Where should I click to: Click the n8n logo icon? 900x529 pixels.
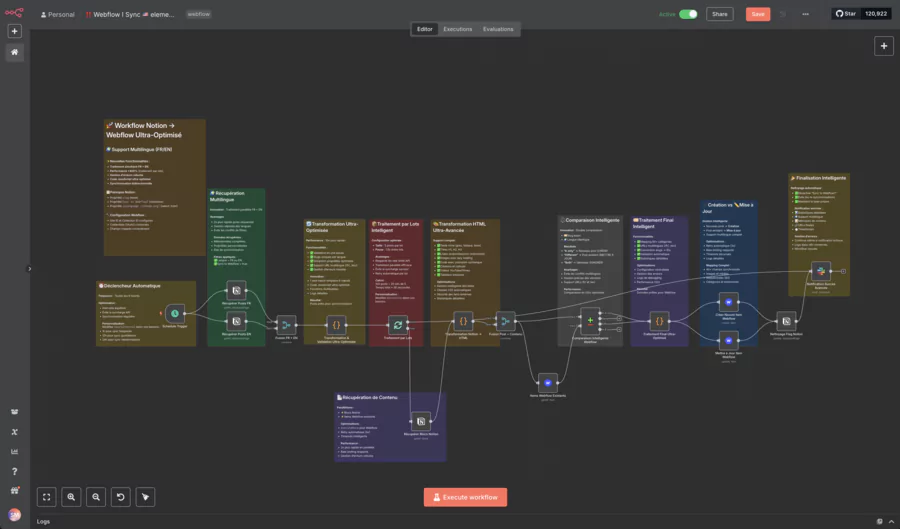pyautogui.click(x=14, y=12)
